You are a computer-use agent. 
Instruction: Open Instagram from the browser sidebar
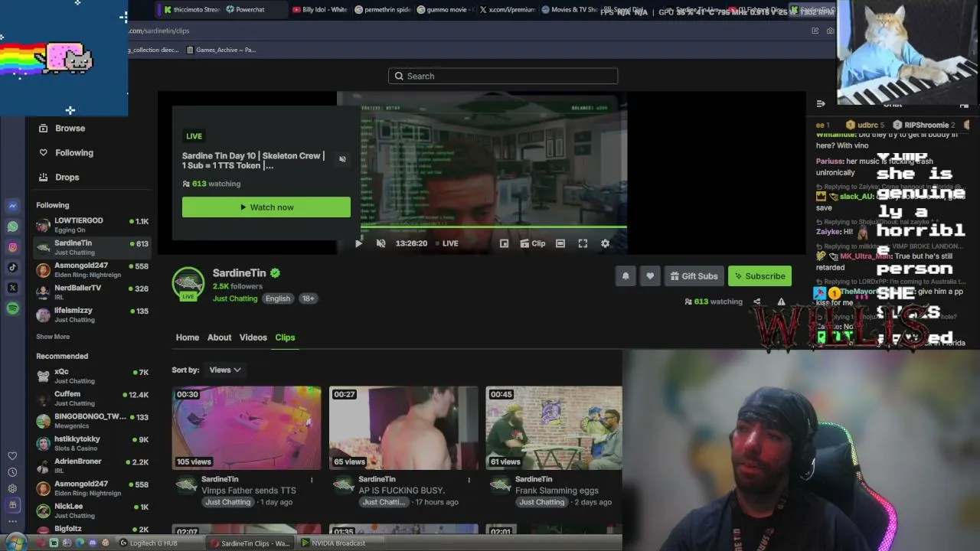pyautogui.click(x=13, y=247)
